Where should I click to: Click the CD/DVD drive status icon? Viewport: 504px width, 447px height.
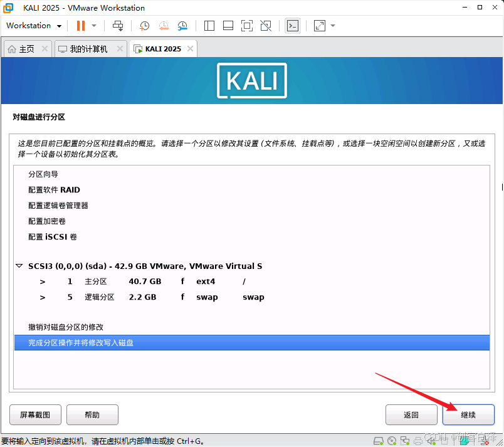392,441
